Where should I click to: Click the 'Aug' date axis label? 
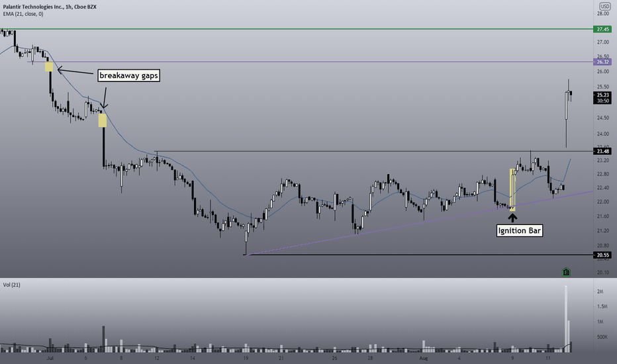point(424,358)
